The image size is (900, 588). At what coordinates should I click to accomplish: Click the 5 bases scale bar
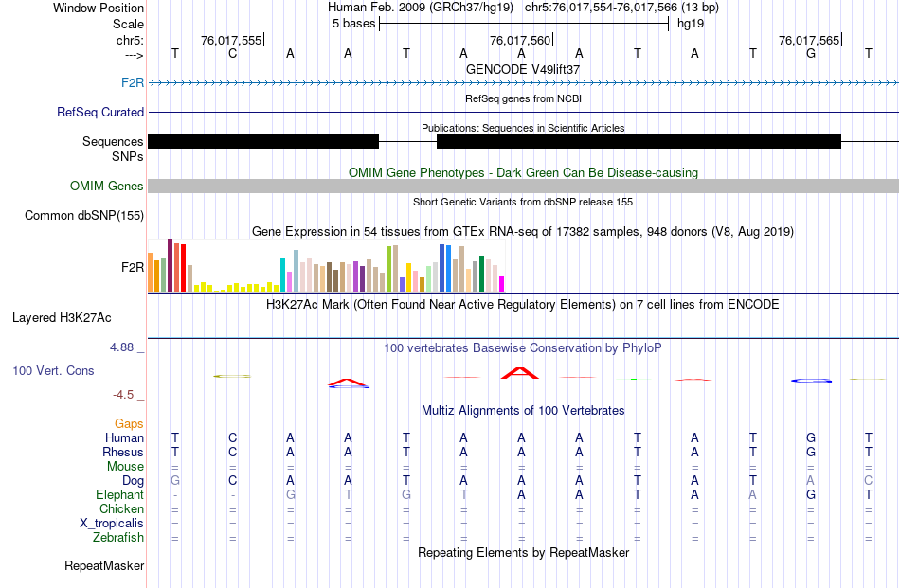pyautogui.click(x=524, y=24)
